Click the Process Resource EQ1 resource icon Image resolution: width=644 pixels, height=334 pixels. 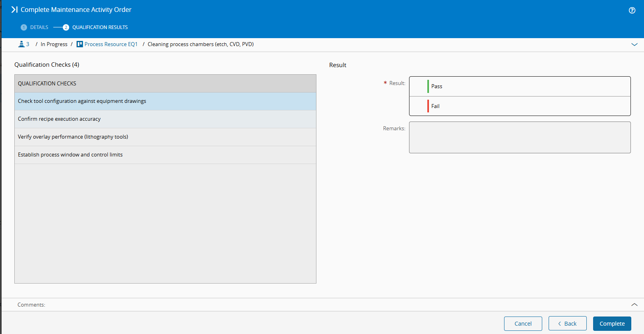[80, 44]
